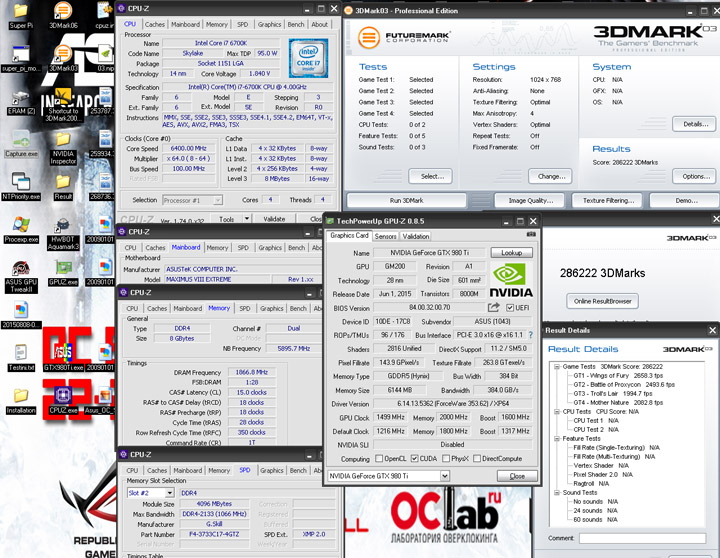
Task: Click the Demo... button
Action: (686, 201)
